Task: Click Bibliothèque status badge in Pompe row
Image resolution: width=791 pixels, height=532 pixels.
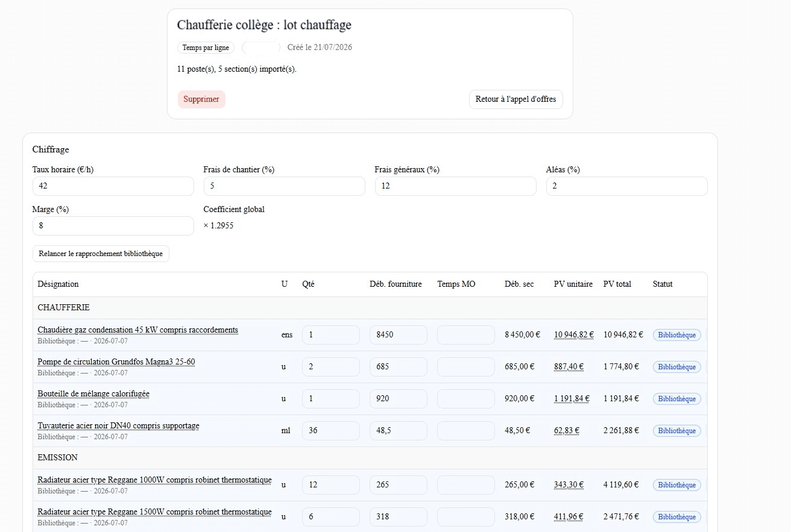Action: click(x=676, y=367)
